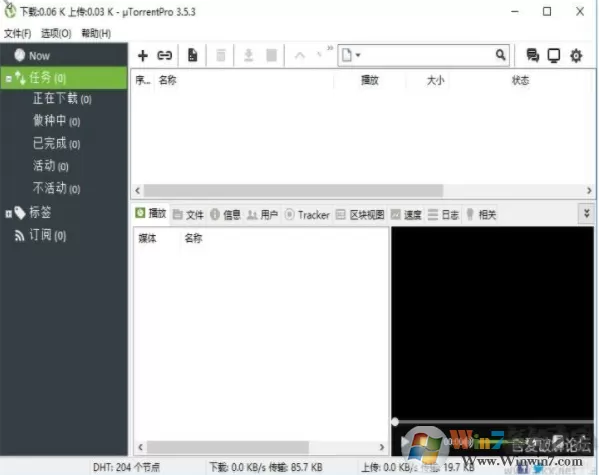This screenshot has height=475, width=599.
Task: Open the search provider dropdown arrow
Action: click(x=358, y=55)
